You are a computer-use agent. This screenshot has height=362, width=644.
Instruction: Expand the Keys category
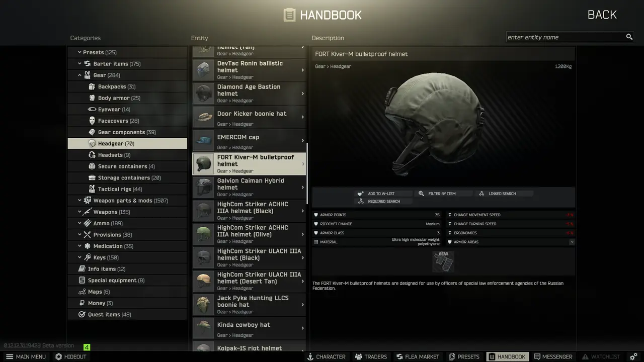click(x=79, y=257)
